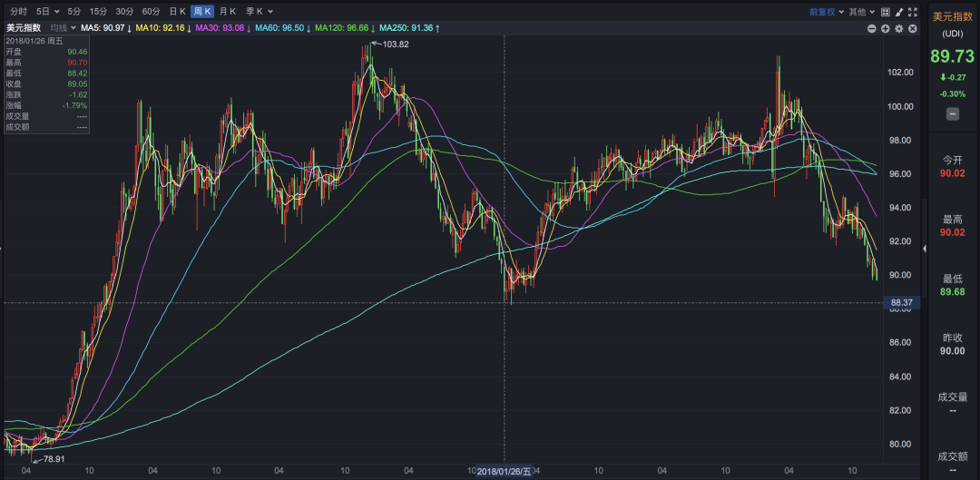The width and height of the screenshot is (980, 480).
Task: Choose the 60分 interval
Action: click(151, 12)
